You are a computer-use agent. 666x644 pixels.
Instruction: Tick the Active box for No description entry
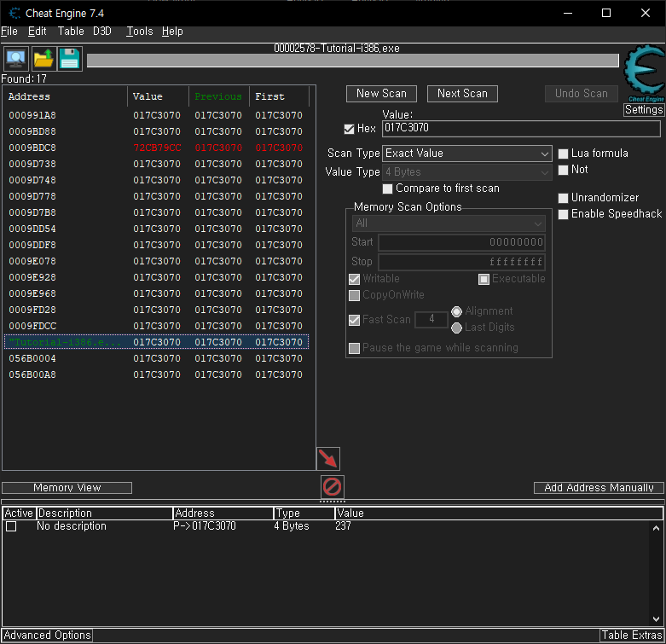click(11, 527)
